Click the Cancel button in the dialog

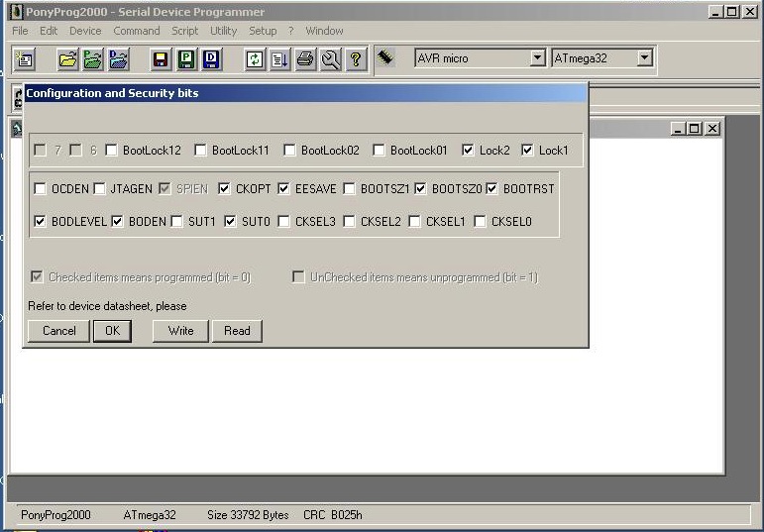(58, 331)
